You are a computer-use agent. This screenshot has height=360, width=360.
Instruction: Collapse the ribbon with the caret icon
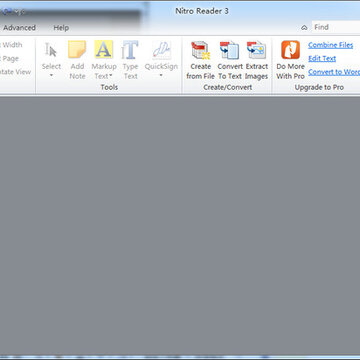[304, 28]
